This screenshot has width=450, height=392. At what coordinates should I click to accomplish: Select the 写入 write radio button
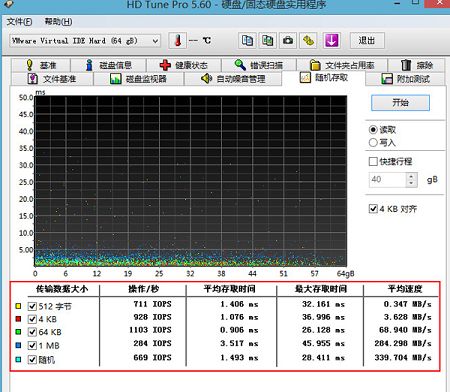pyautogui.click(x=373, y=143)
